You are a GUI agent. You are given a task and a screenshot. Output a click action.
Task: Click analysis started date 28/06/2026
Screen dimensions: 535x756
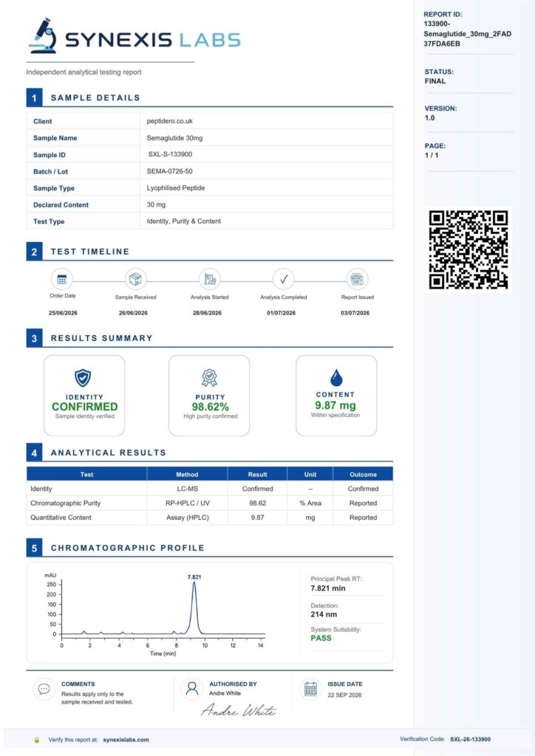[207, 313]
